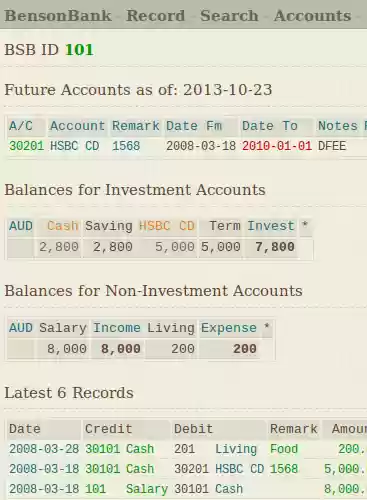The width and height of the screenshot is (367, 500).
Task: Click BSB ID number 101
Action: pyautogui.click(x=79, y=50)
